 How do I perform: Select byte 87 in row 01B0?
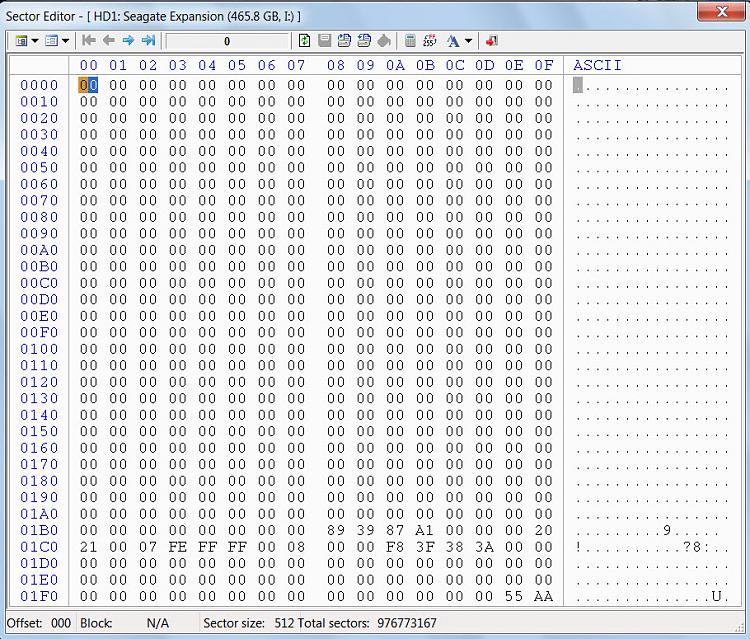click(395, 530)
